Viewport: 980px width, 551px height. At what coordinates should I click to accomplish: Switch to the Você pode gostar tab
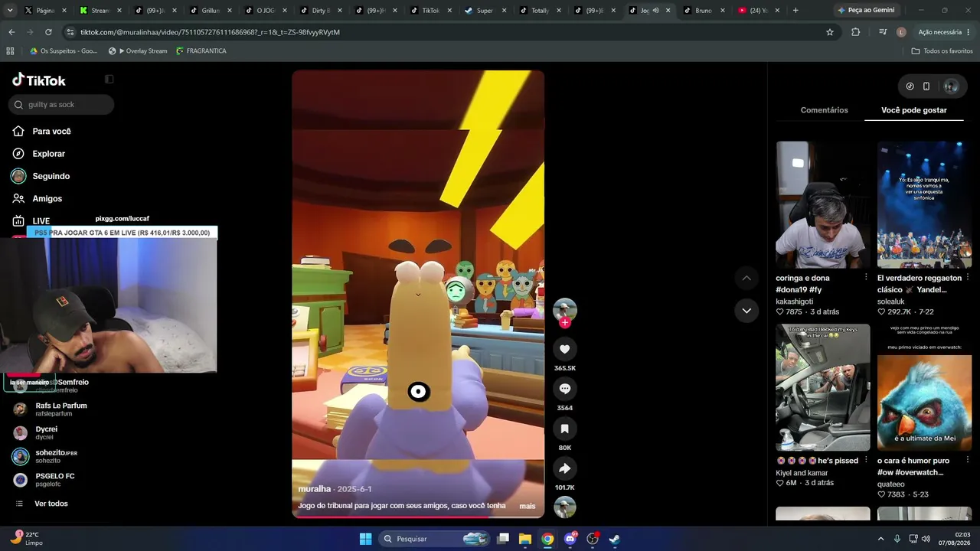(914, 110)
